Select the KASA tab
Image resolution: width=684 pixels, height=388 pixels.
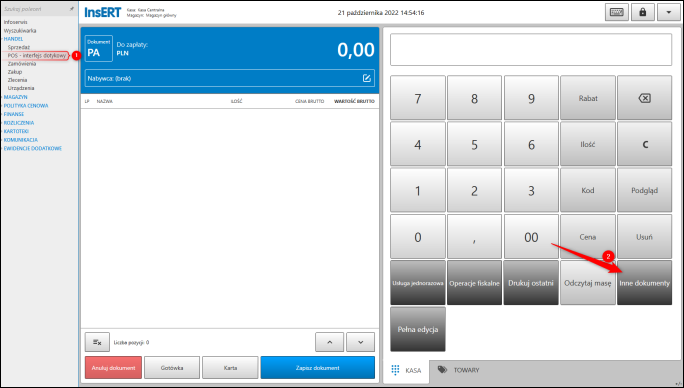(x=406, y=370)
